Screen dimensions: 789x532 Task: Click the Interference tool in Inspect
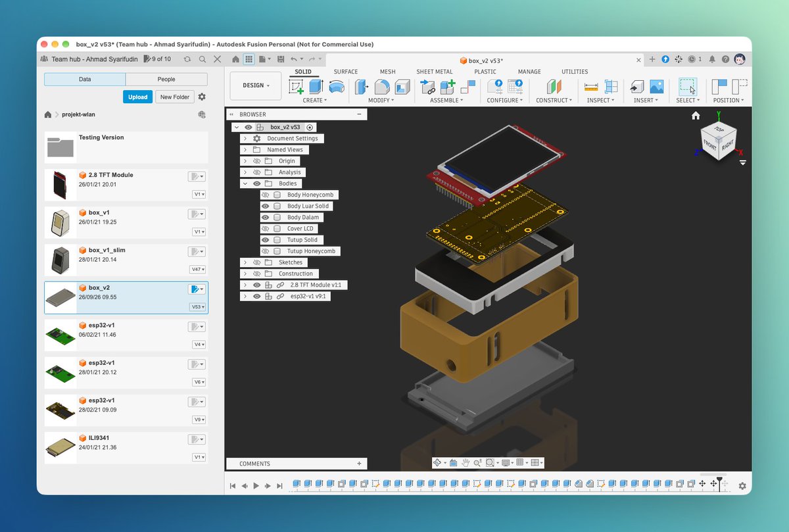[611, 86]
